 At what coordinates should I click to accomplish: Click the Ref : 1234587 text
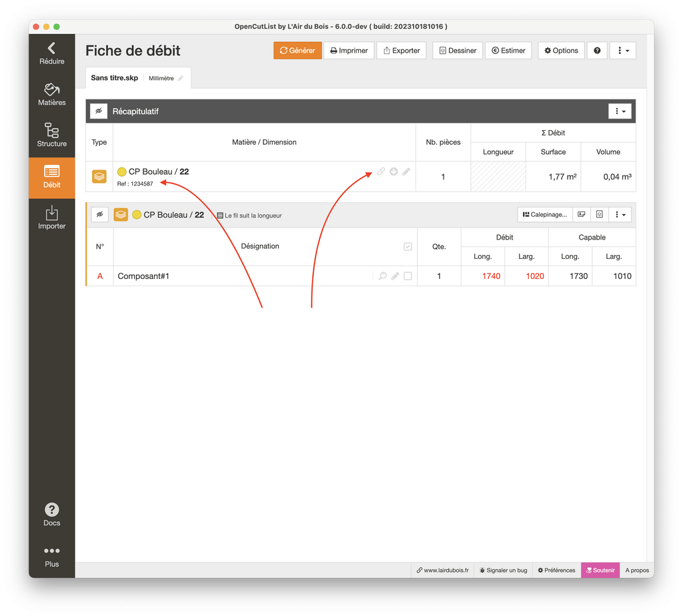135,184
